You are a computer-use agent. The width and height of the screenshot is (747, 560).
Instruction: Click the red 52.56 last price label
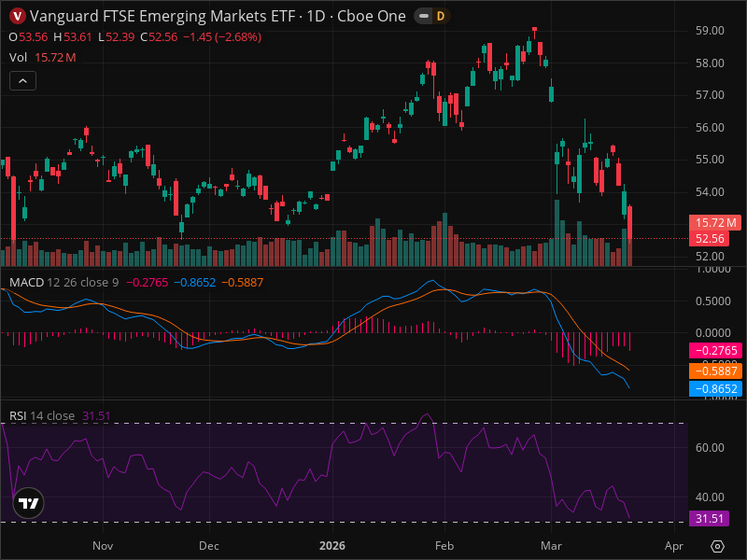pos(710,239)
